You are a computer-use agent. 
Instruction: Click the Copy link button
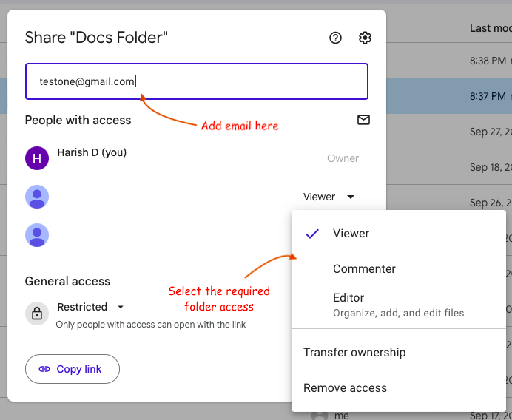pyautogui.click(x=73, y=369)
